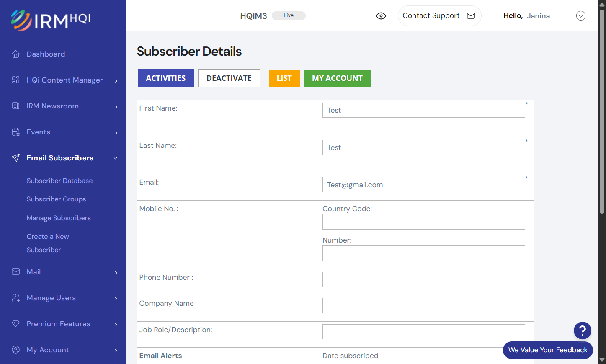
Task: Click the IRM HQi logo
Action: pyautogui.click(x=51, y=20)
